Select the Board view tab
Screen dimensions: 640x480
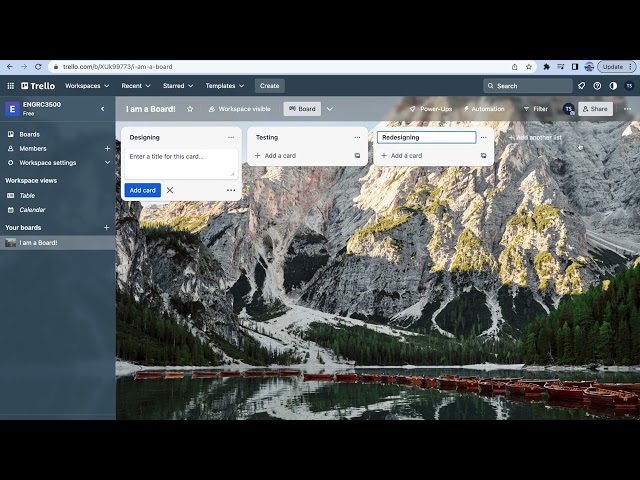coord(302,109)
